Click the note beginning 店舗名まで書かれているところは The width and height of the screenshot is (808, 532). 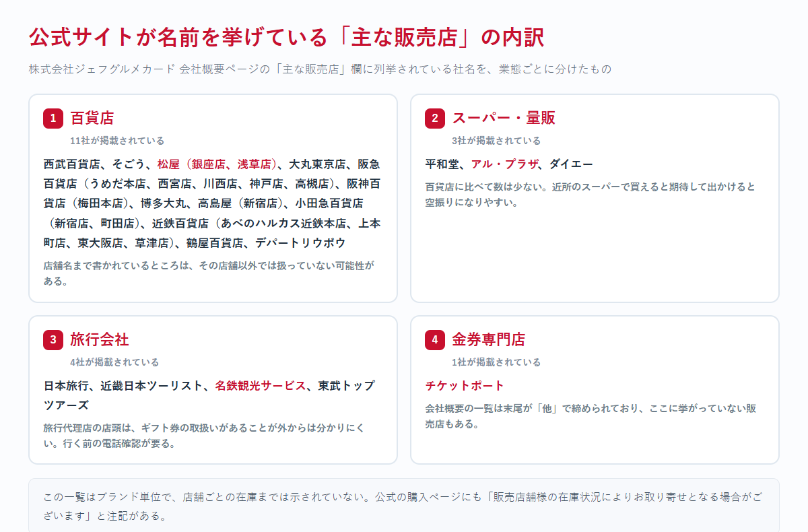pyautogui.click(x=209, y=273)
